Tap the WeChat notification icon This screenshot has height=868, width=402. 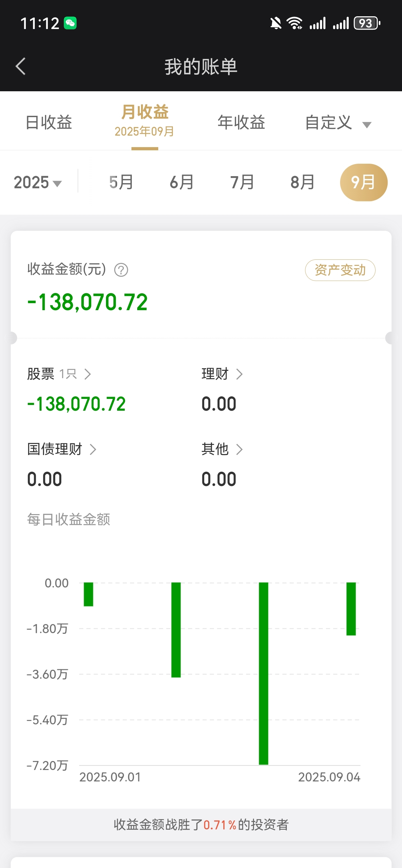click(70, 23)
